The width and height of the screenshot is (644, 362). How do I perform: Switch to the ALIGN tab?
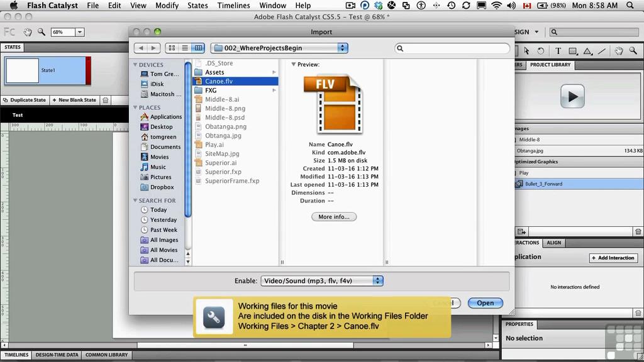553,243
